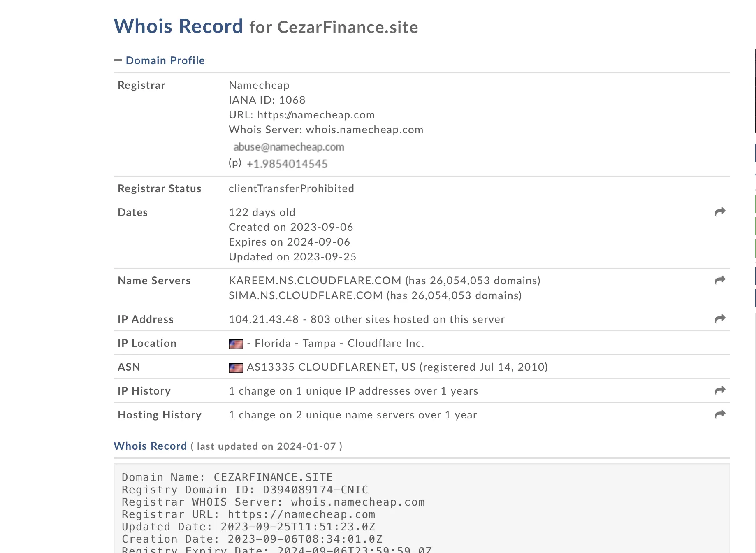Image resolution: width=756 pixels, height=553 pixels.
Task: Click the Dates row label
Action: (132, 212)
